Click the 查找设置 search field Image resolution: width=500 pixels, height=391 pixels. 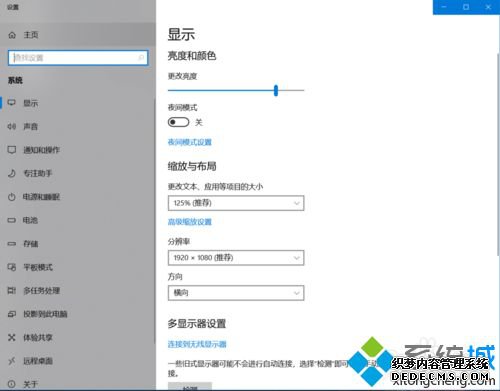coord(78,58)
